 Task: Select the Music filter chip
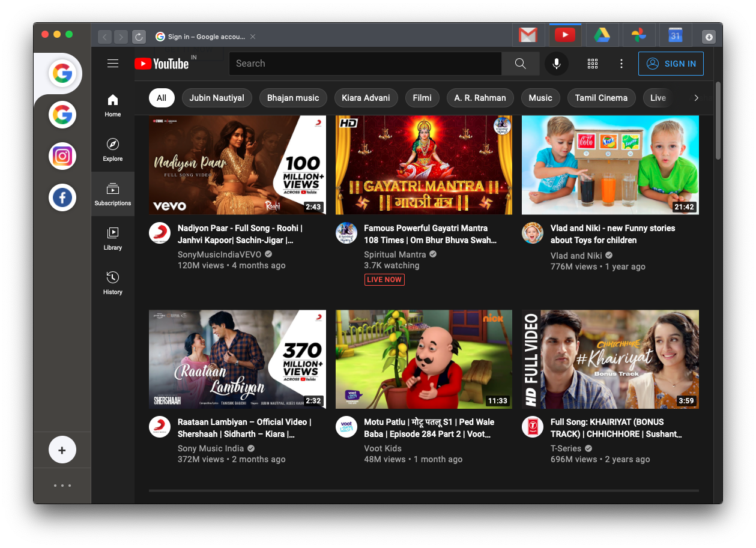pos(540,98)
